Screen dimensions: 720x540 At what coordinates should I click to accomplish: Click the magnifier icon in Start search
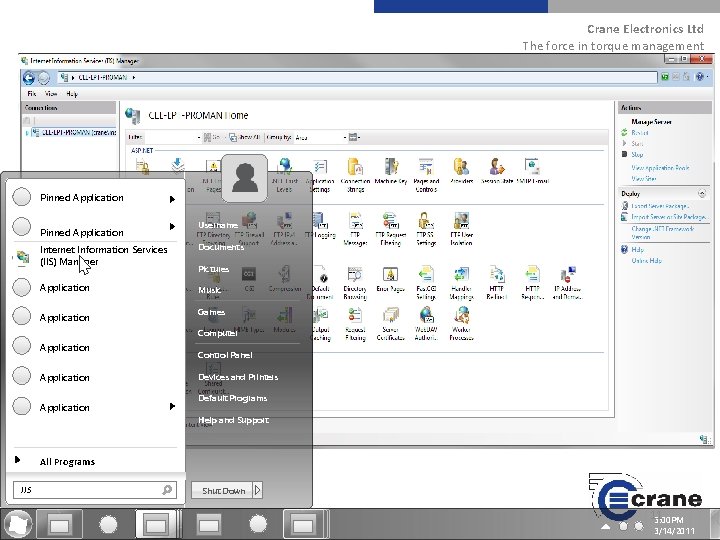pos(167,489)
